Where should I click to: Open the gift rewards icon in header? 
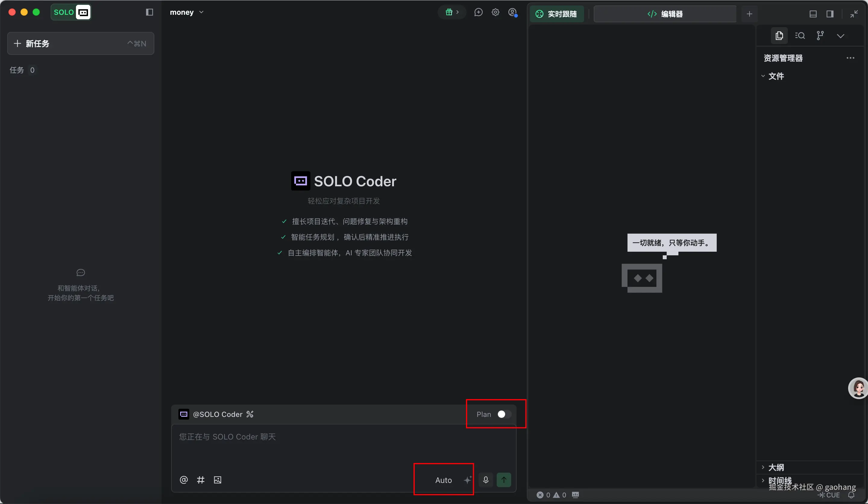pyautogui.click(x=449, y=12)
